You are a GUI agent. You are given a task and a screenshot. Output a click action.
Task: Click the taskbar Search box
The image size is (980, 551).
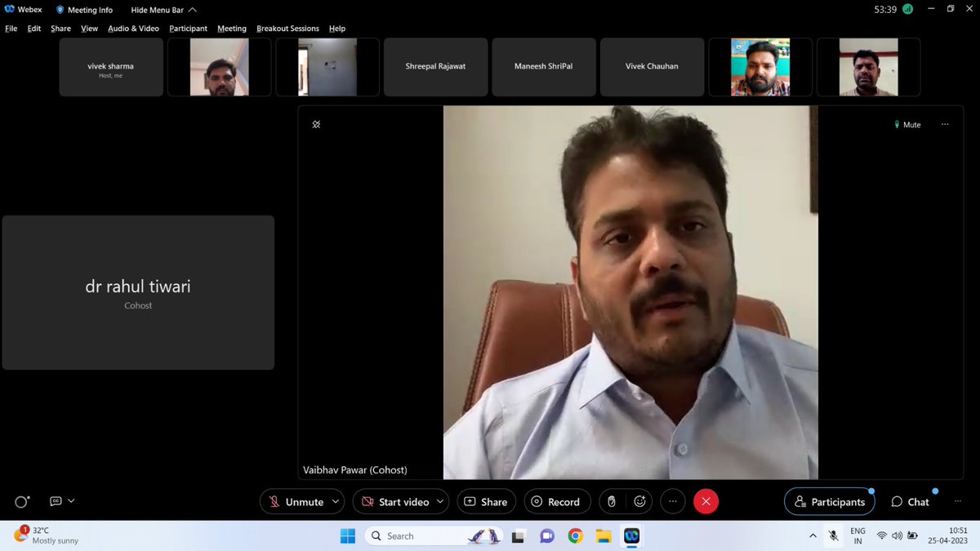click(x=434, y=536)
